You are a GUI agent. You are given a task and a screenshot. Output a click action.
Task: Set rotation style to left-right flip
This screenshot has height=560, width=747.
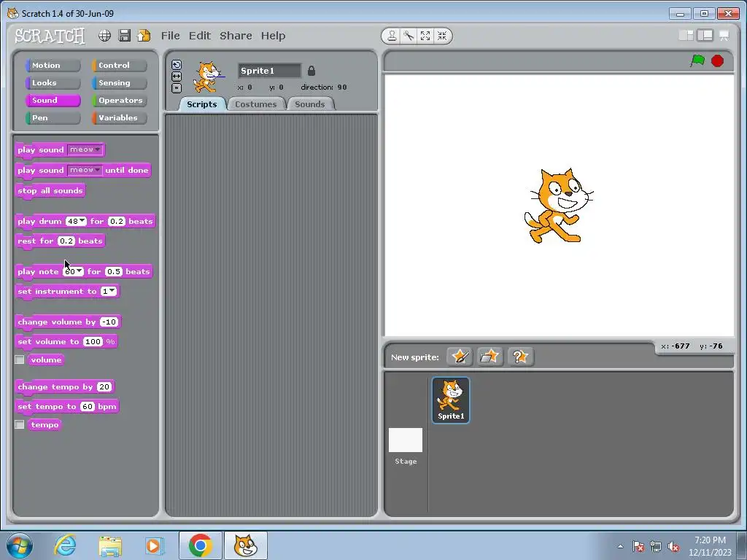(177, 76)
